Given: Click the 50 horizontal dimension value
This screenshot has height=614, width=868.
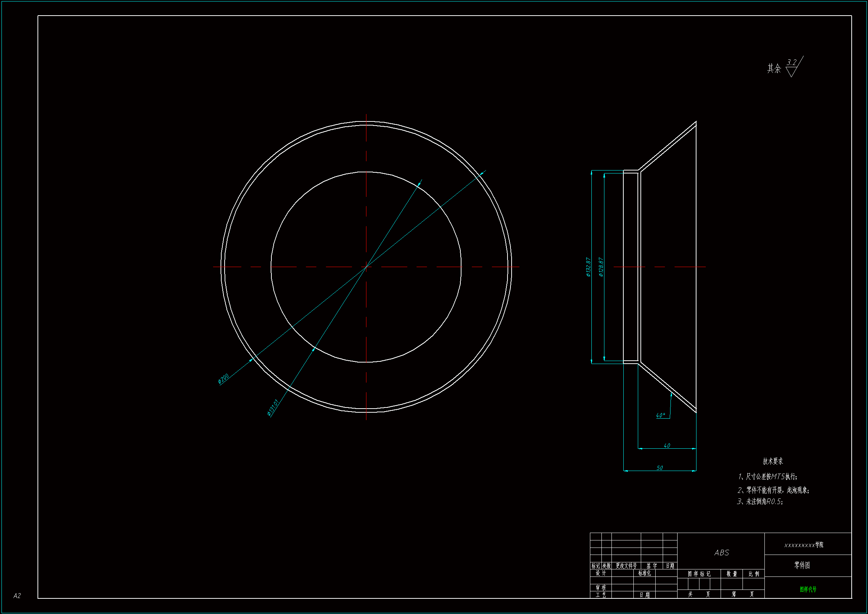Looking at the screenshot, I should pyautogui.click(x=660, y=468).
